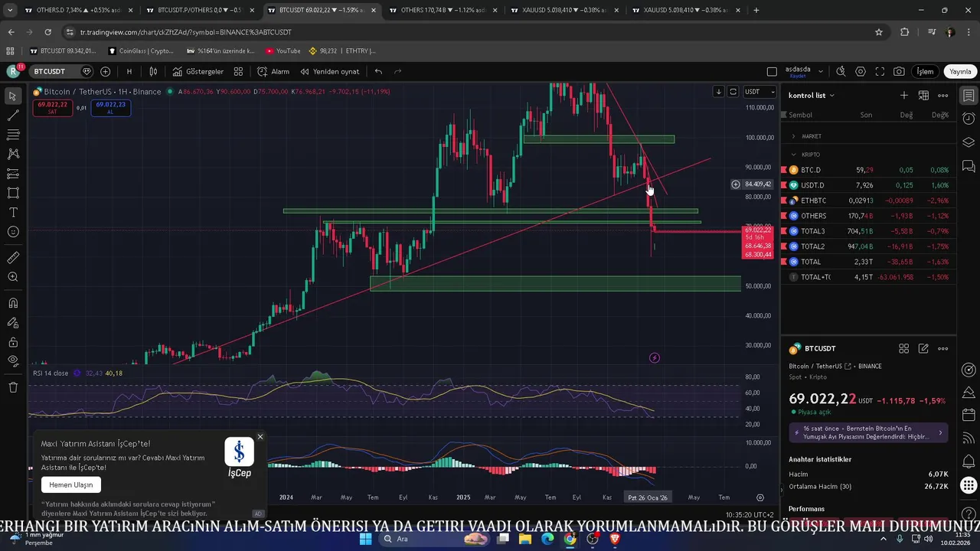Open the chat bubbles icon in right sidebar
Viewport: 980px width, 551px height.
click(x=969, y=165)
